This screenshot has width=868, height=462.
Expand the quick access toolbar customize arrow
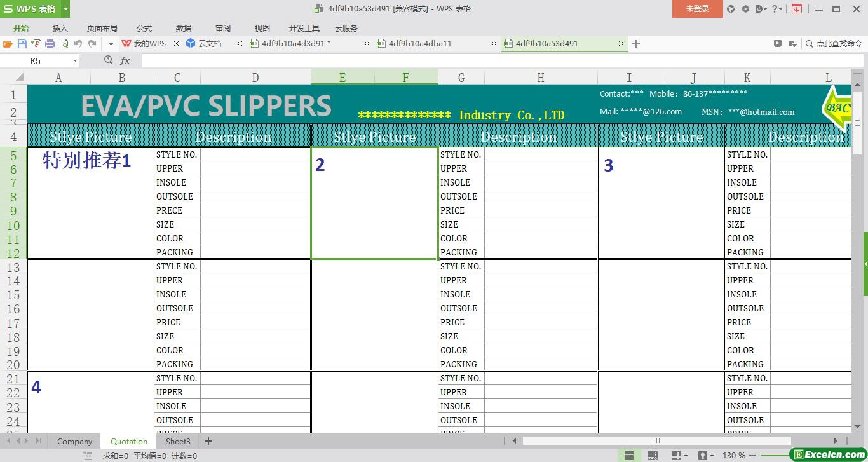pos(111,44)
